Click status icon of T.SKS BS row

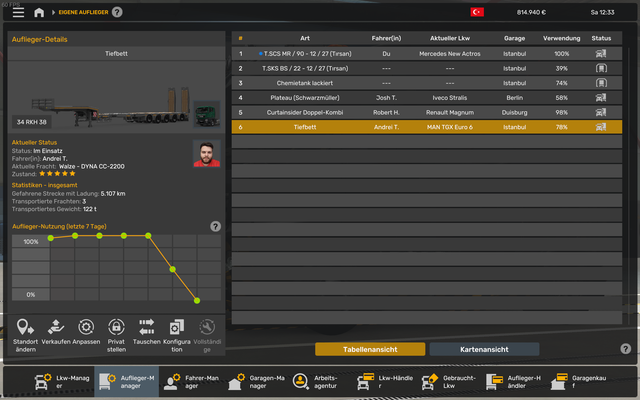tap(601, 68)
